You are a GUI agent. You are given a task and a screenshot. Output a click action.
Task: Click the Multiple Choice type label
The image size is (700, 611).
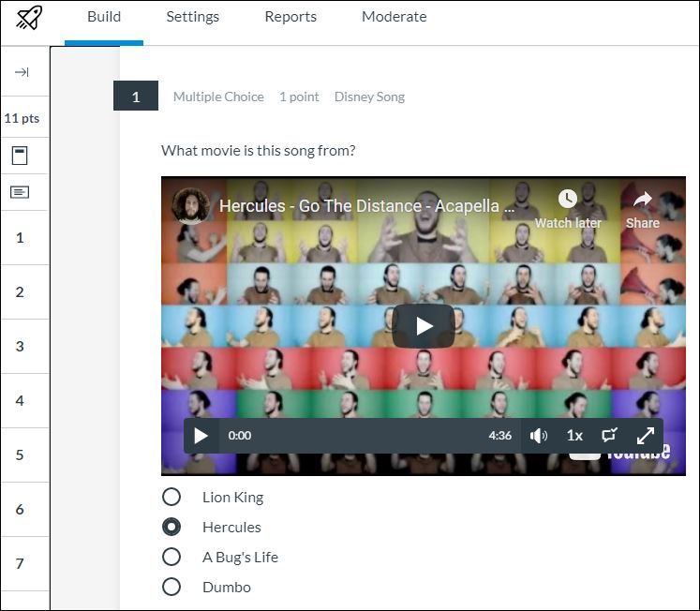[218, 97]
